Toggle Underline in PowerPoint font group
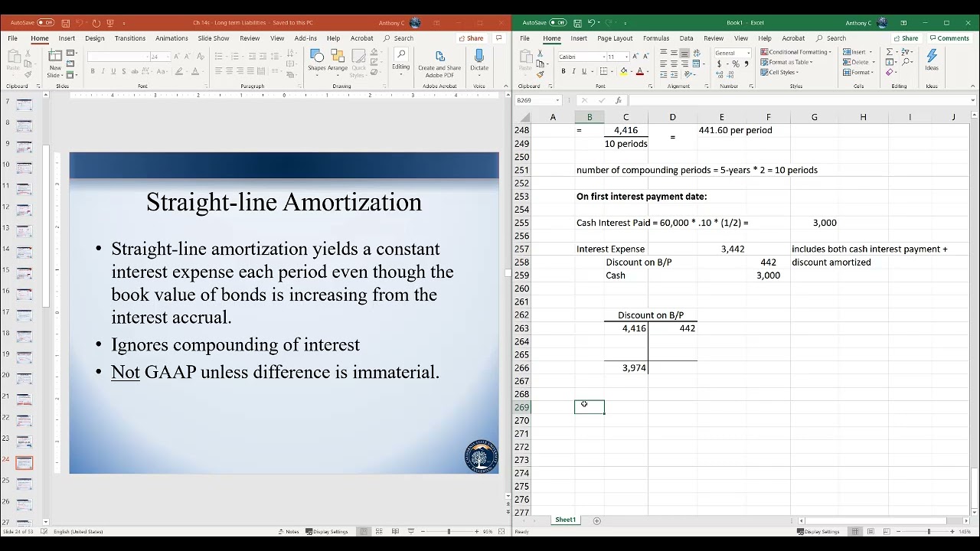This screenshot has height=551, width=980. pyautogui.click(x=113, y=71)
